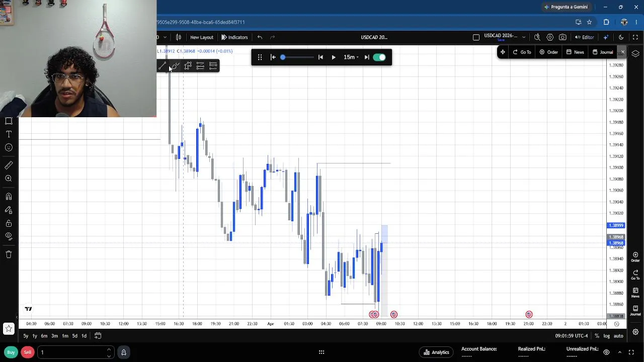Screen dimensions: 644x362
Task: Set chart range to 5y
Action: [26, 336]
